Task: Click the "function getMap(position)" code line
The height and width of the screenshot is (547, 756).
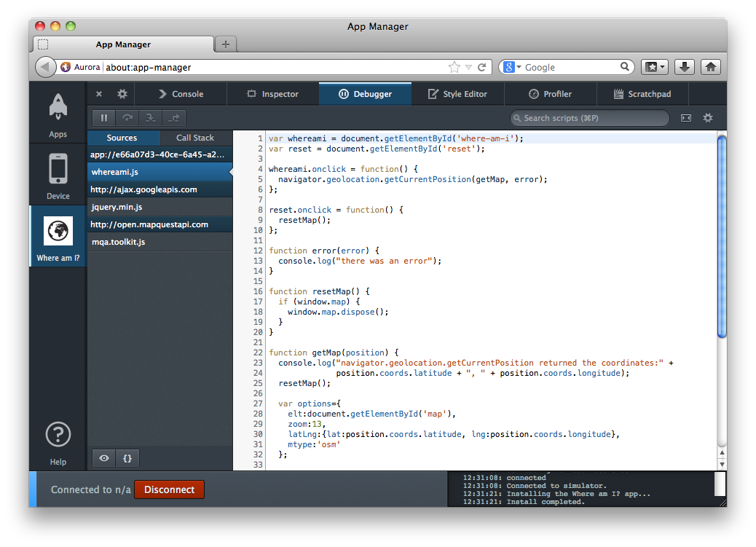Action: pyautogui.click(x=334, y=353)
